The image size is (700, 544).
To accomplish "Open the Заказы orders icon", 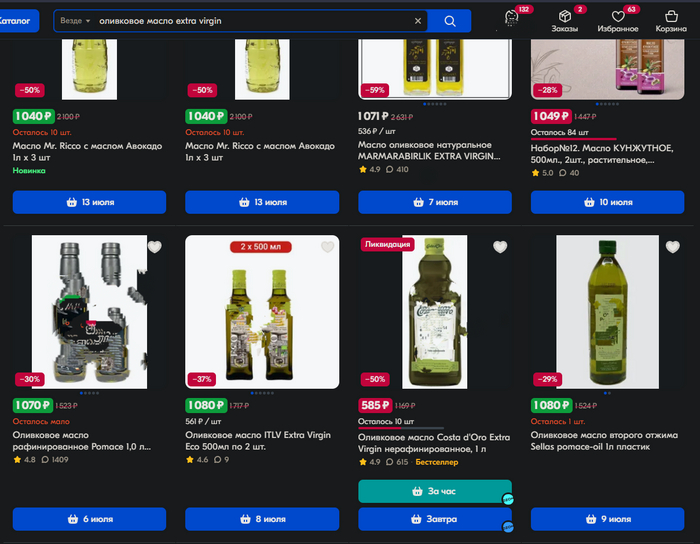I will tap(565, 21).
